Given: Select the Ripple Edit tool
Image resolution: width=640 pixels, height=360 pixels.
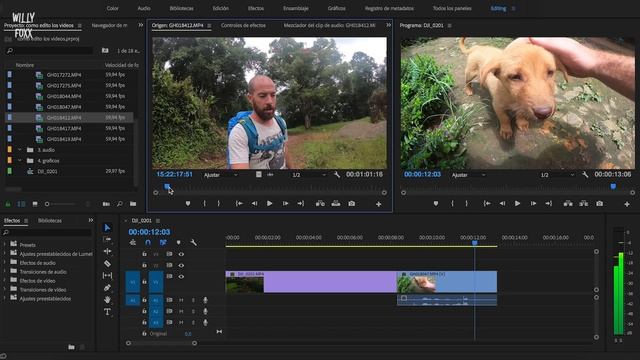Looking at the screenshot, I should [x=107, y=251].
